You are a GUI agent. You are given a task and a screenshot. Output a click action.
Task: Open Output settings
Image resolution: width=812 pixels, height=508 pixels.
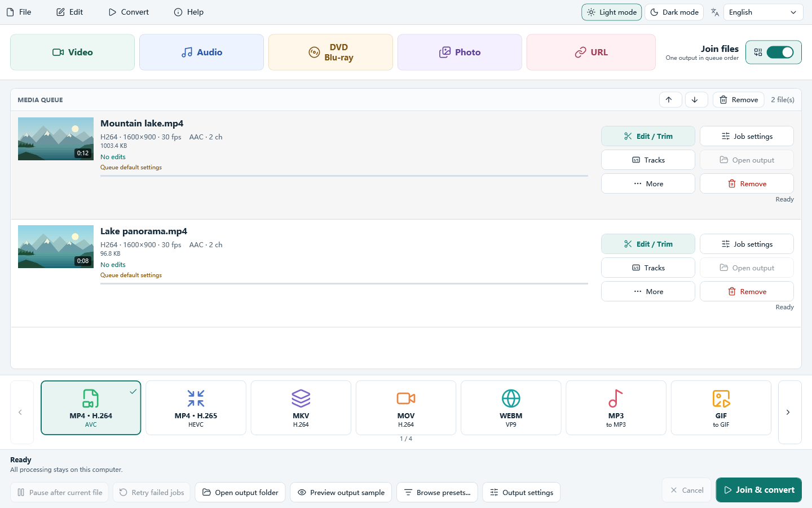click(x=522, y=492)
